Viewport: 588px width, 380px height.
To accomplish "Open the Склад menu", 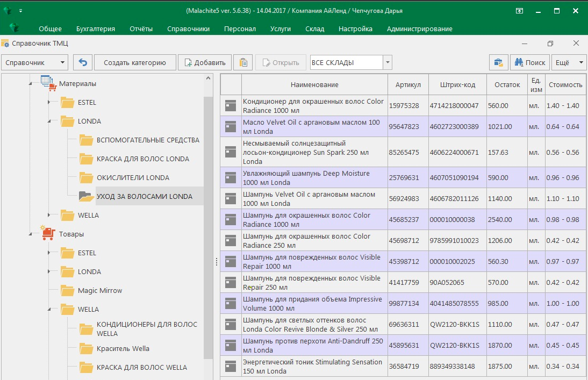I will click(314, 28).
